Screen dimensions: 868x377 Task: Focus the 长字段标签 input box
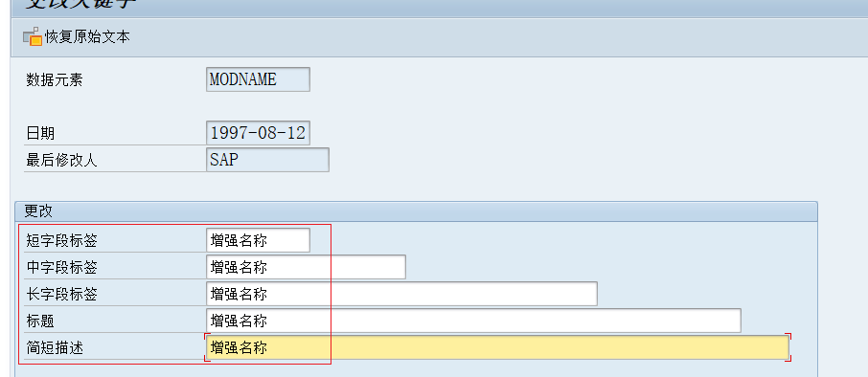[401, 294]
